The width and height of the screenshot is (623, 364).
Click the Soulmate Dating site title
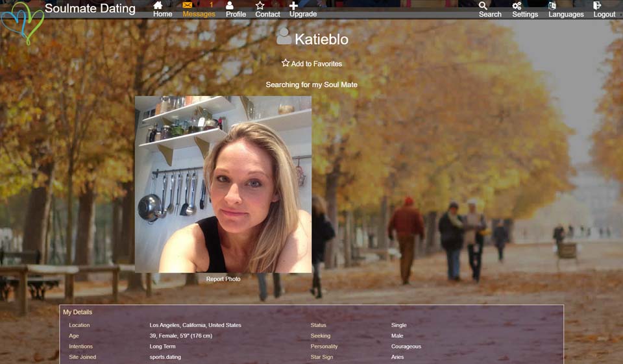coord(90,8)
